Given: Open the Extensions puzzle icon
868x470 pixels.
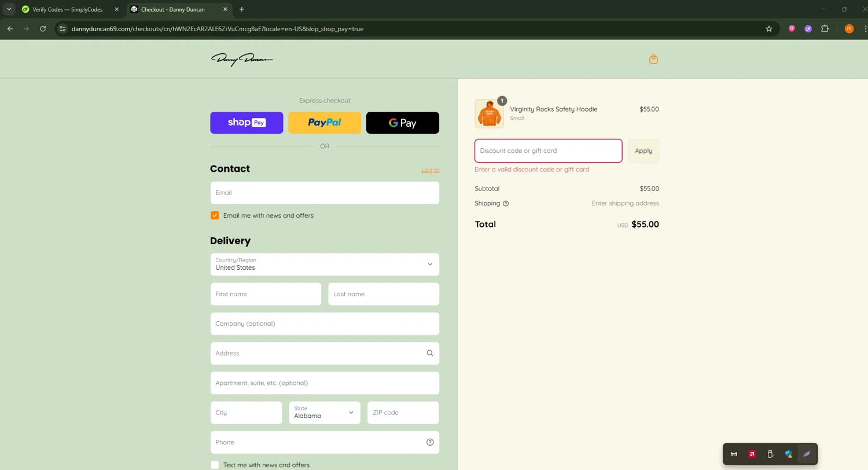Looking at the screenshot, I should [825, 28].
